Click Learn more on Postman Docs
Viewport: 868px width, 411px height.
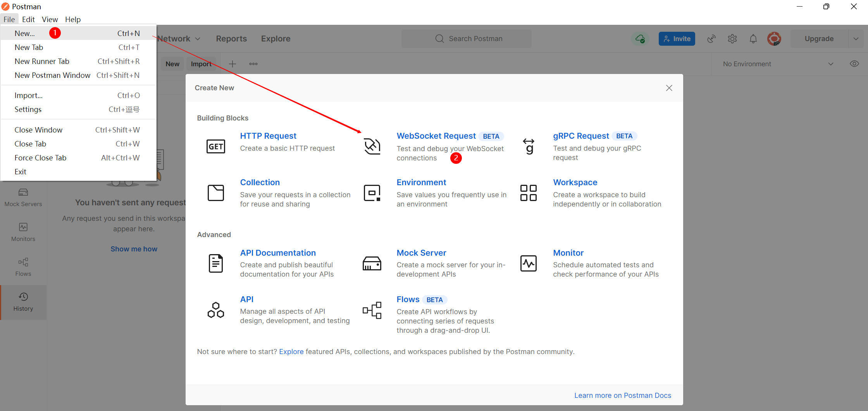[x=622, y=396]
